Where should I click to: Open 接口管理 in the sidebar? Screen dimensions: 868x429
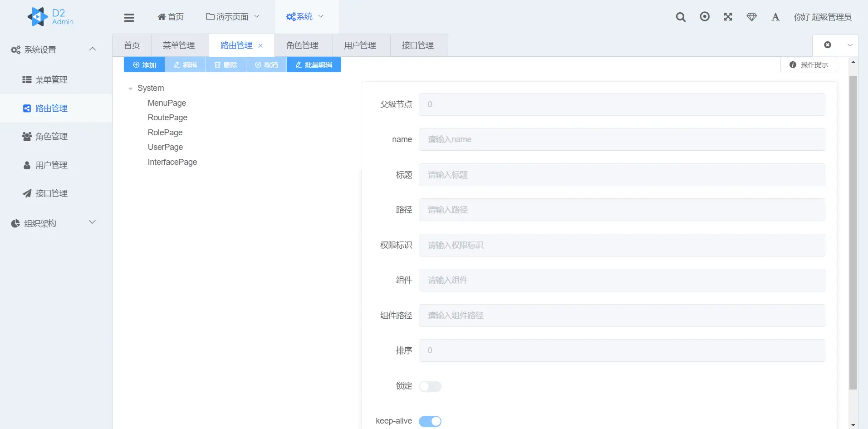(56, 193)
